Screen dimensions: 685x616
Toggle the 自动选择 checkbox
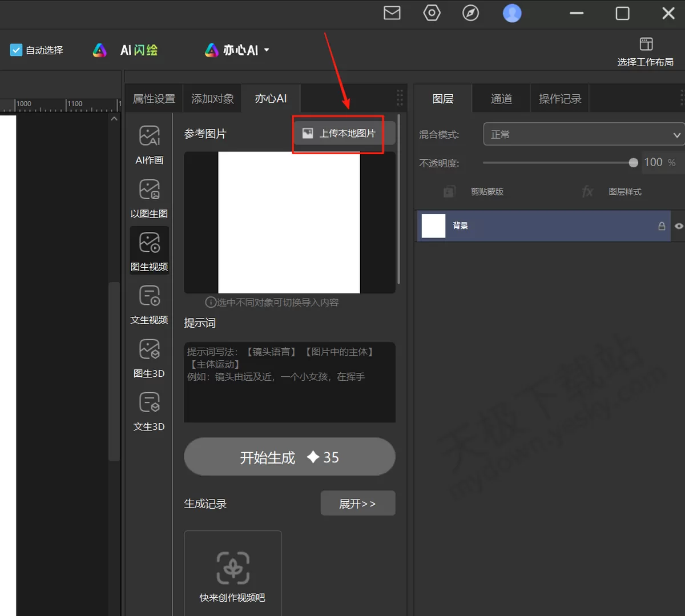pos(16,50)
